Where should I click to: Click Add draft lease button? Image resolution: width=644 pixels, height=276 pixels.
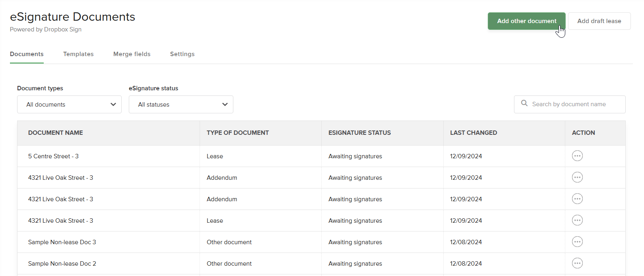[599, 21]
